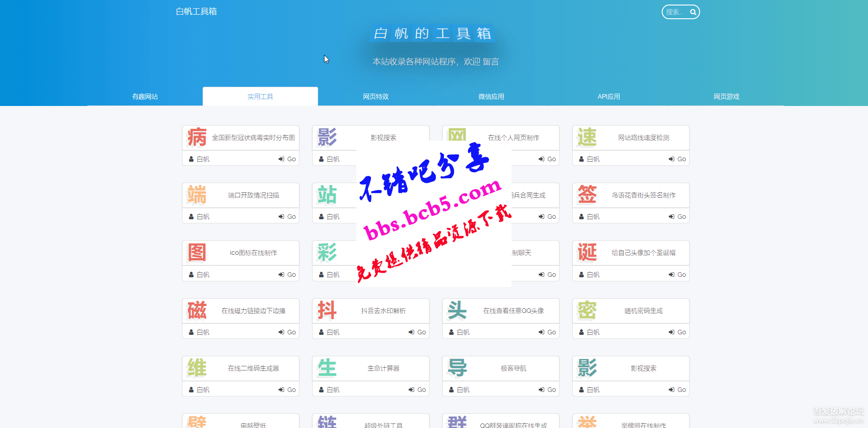Viewport: 868px width, 428px height.
Task: Open 随机密码生成 tool
Action: [x=643, y=311]
